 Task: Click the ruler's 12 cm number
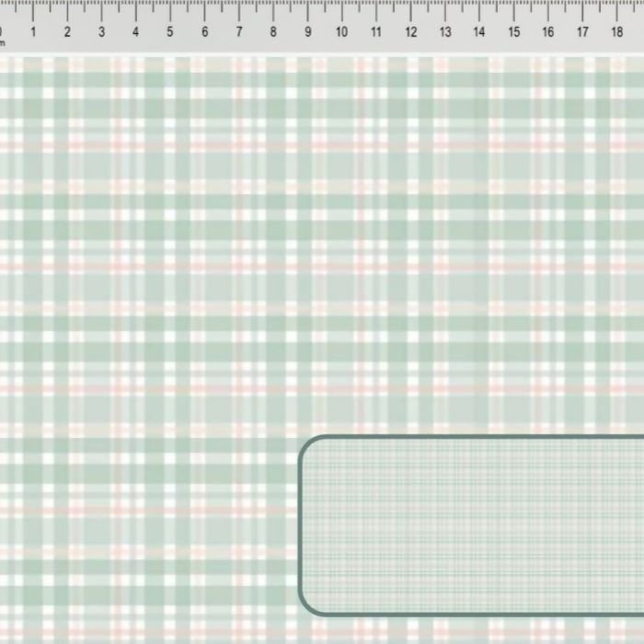tap(410, 32)
